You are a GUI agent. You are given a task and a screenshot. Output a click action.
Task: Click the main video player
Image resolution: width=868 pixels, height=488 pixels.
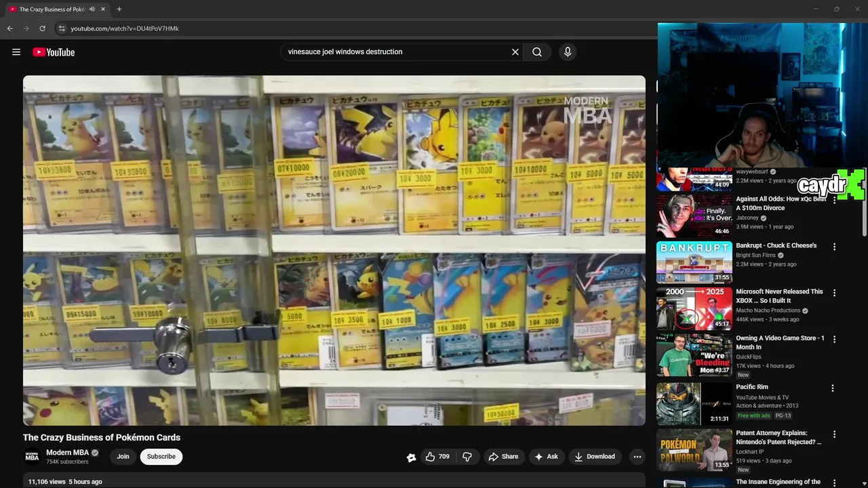pos(334,250)
